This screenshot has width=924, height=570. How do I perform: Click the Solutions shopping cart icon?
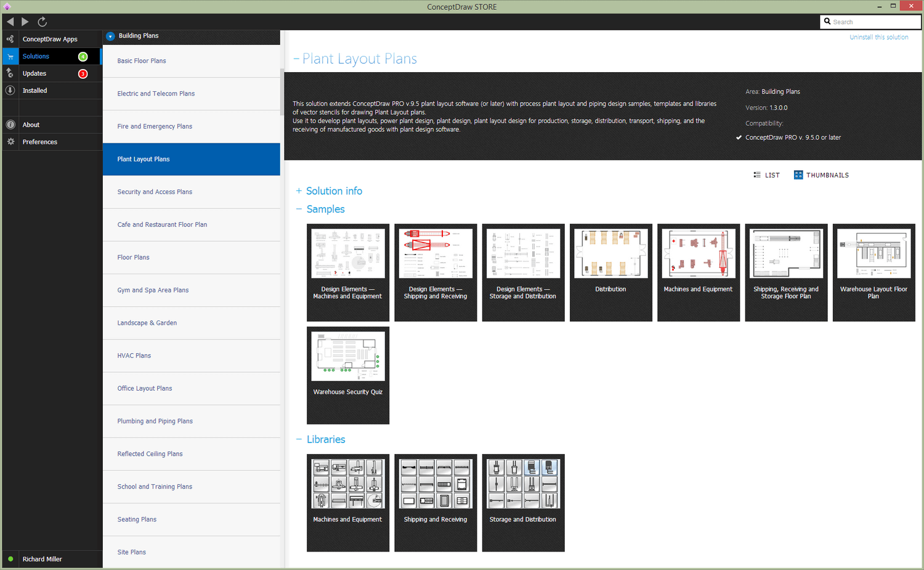(x=10, y=56)
